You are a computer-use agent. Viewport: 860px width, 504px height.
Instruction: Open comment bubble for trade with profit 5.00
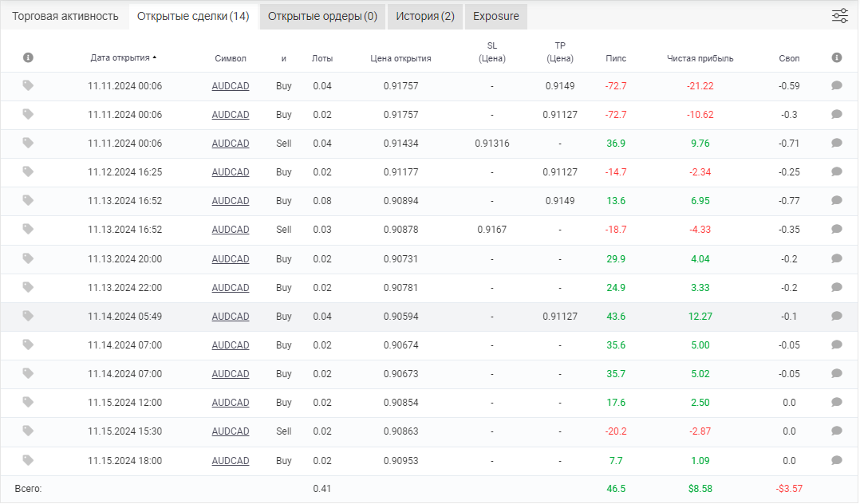(x=836, y=345)
